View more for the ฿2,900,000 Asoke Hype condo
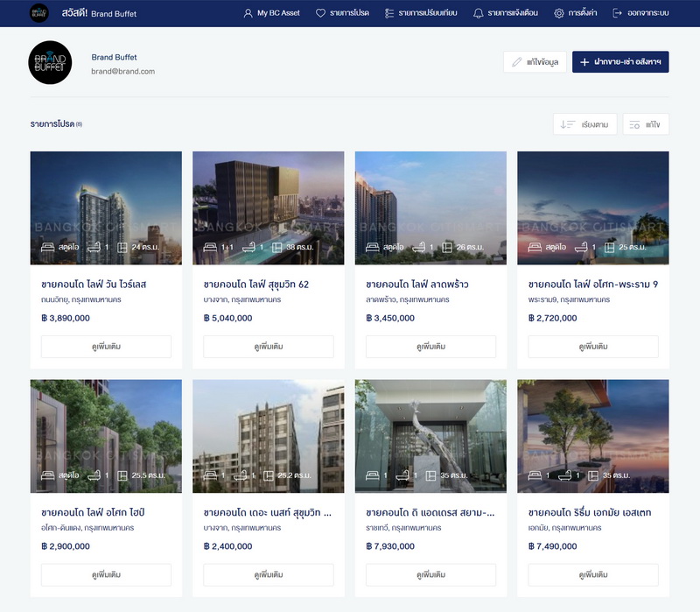The image size is (700, 612). tap(106, 574)
